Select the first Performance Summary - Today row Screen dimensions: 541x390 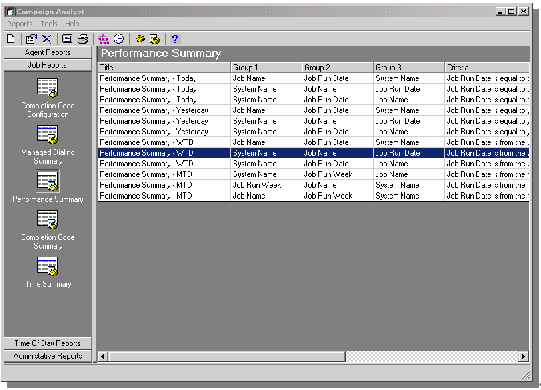(x=313, y=78)
